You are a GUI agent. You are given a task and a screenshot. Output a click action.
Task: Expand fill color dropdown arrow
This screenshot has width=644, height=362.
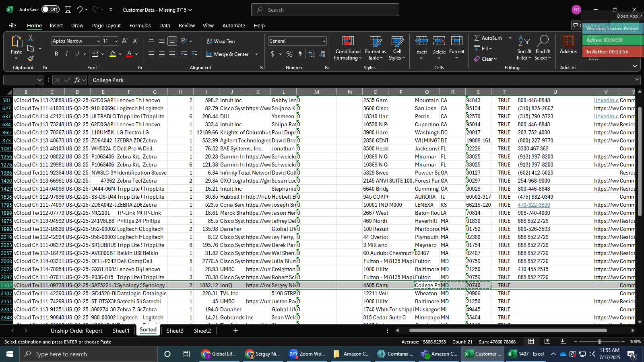click(x=120, y=54)
